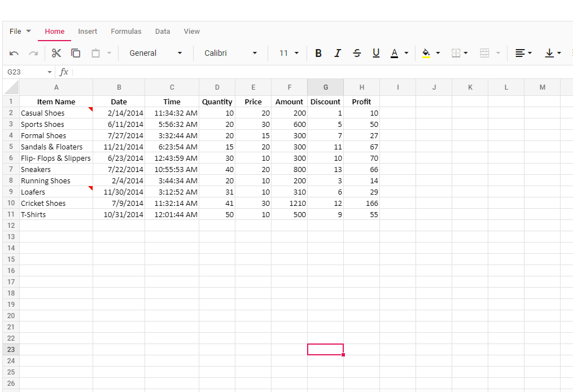The image size is (573, 392).
Task: Click the fill color bucket icon
Action: tap(426, 53)
